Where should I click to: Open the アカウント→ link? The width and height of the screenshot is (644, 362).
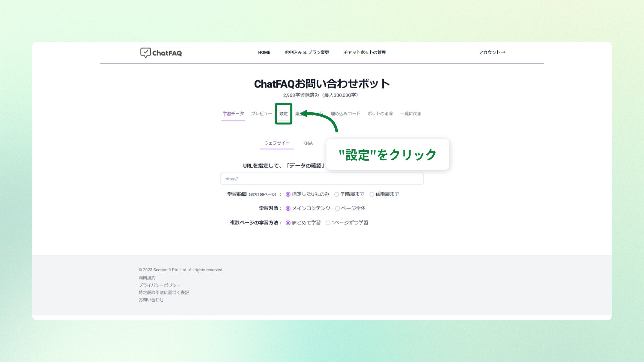[492, 52]
